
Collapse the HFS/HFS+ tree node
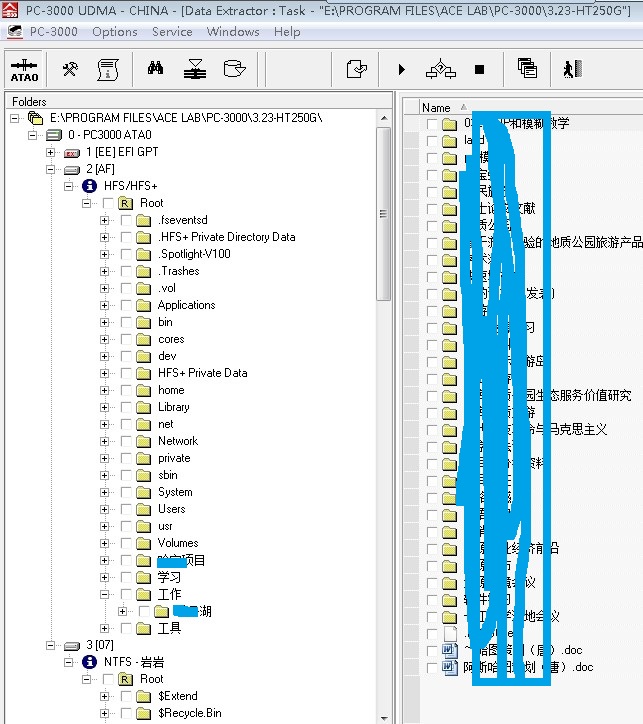tap(69, 186)
